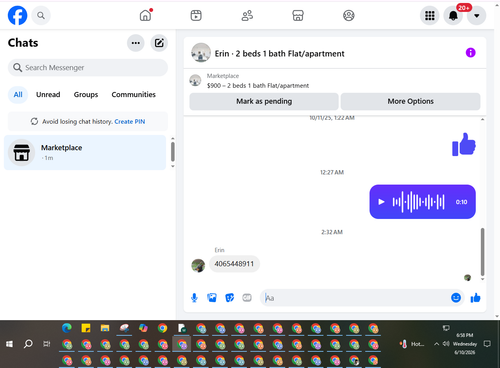500x368 pixels.
Task: Send a thumbs-up like from composer
Action: (476, 298)
